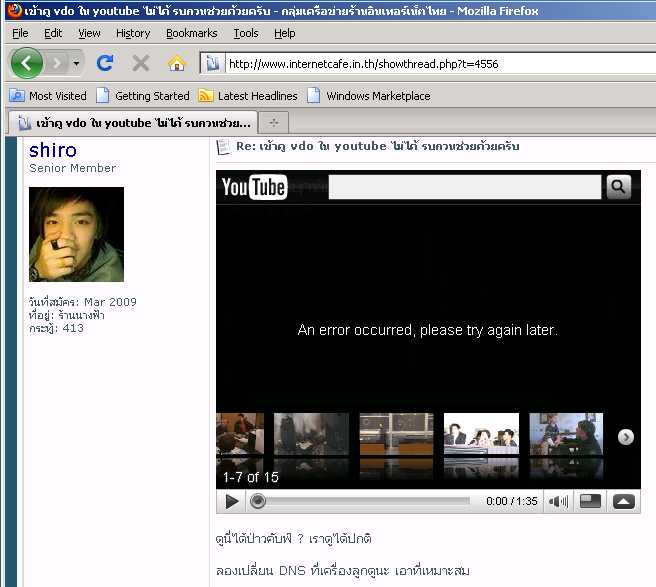Open the Windows Marketplace bookmark

[x=369, y=96]
